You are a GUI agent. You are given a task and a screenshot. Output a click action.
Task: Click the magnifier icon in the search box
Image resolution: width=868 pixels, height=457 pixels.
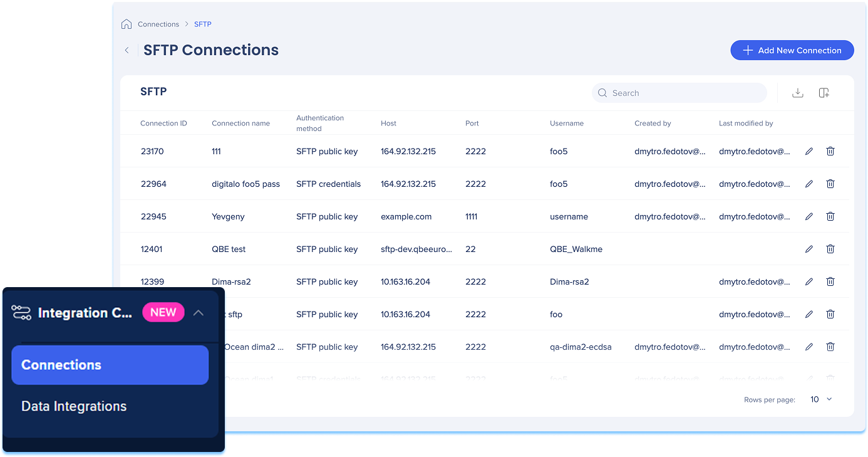point(602,93)
